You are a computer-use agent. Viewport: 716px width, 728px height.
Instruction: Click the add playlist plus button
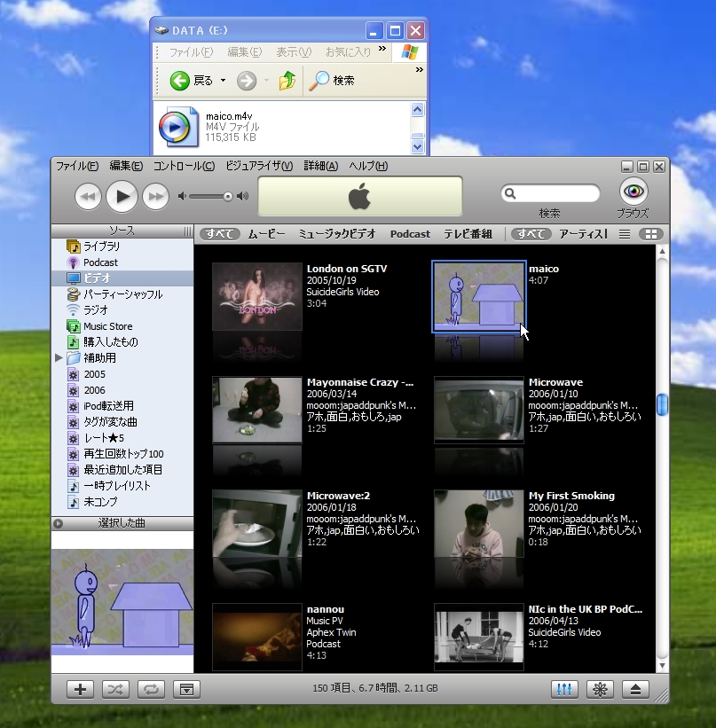(x=80, y=690)
